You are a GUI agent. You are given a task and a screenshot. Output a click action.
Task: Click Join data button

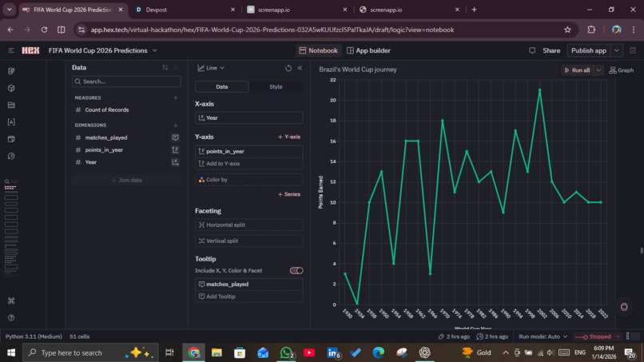[126, 180]
